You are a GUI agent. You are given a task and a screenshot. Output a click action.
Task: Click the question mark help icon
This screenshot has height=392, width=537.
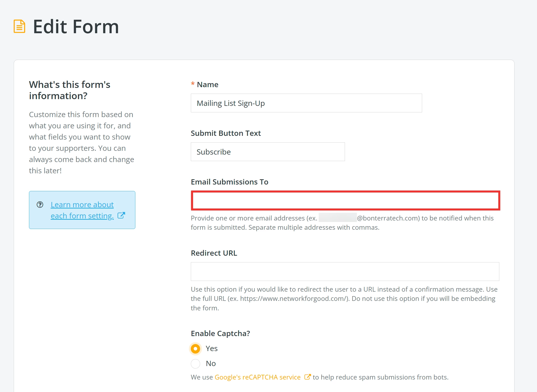pos(40,205)
